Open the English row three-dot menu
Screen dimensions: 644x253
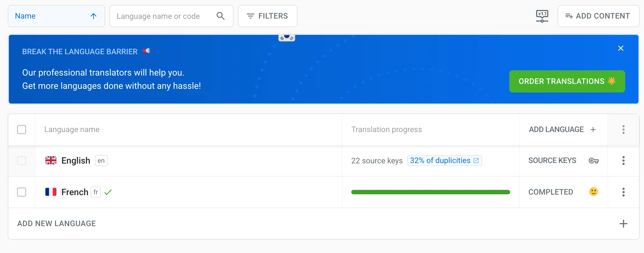(x=623, y=161)
